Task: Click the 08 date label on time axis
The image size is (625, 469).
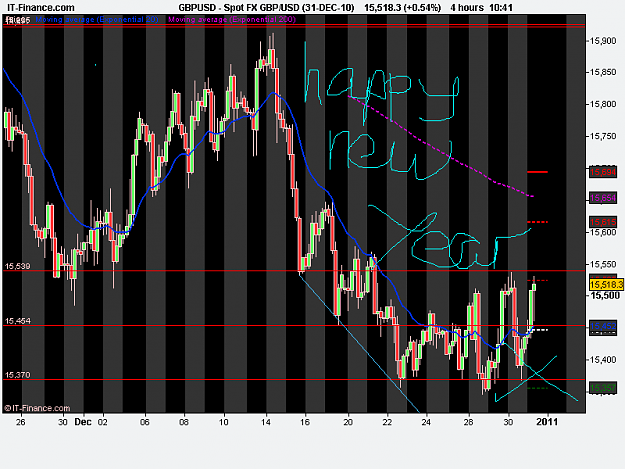Action: 184,422
